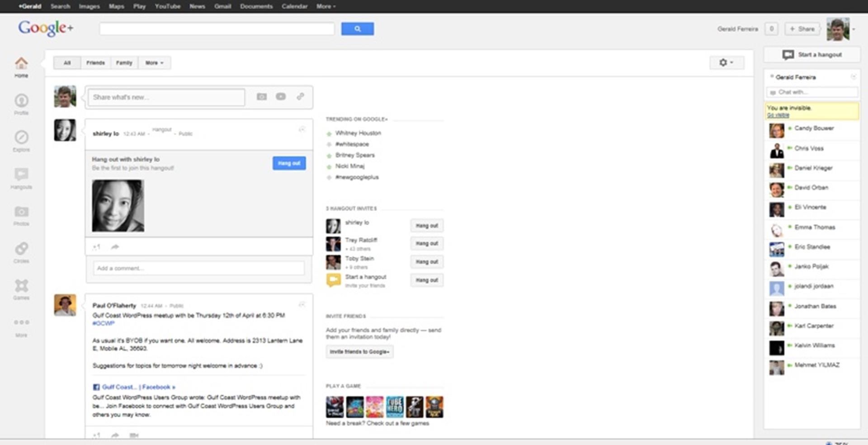The width and height of the screenshot is (868, 445).
Task: Reshare shirley lo's hangout post
Action: [115, 247]
